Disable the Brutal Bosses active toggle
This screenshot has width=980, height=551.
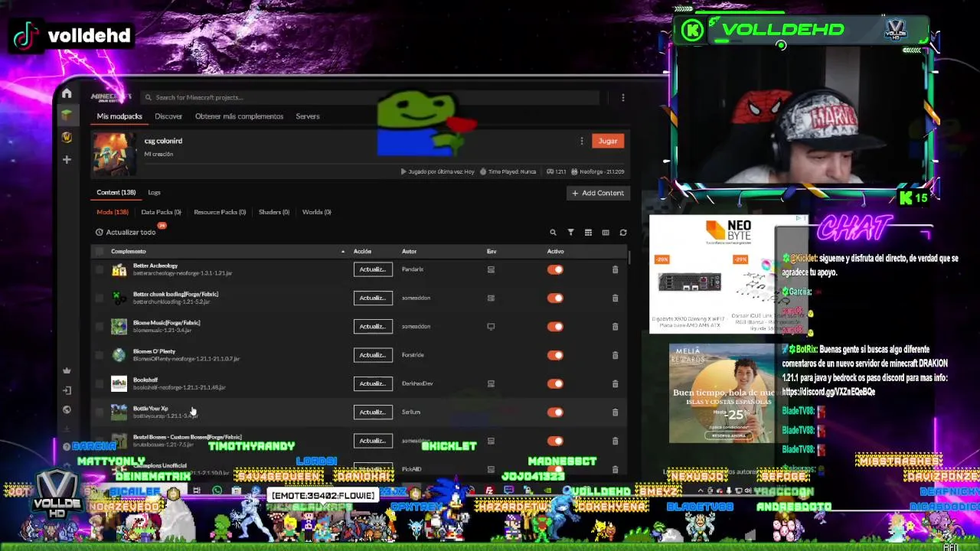tap(555, 441)
